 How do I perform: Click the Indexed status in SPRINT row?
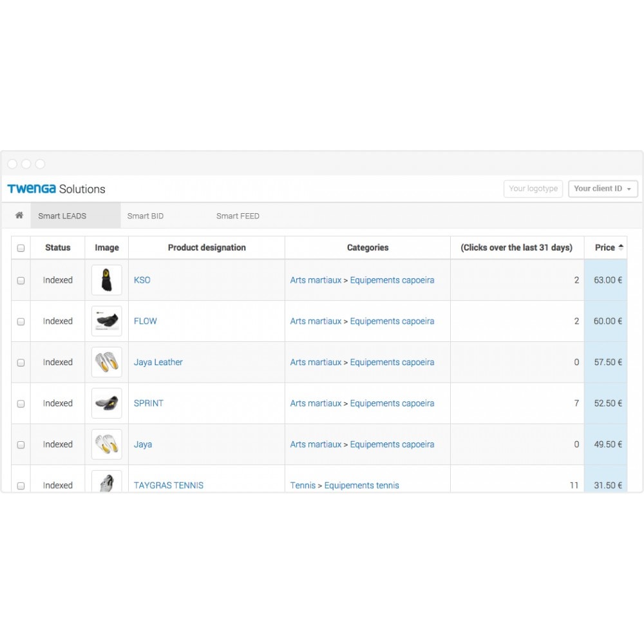click(x=58, y=403)
